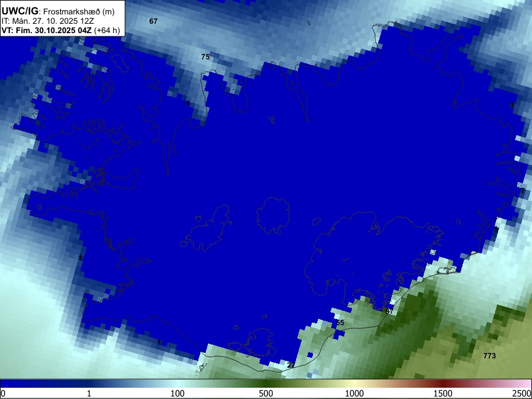This screenshot has width=532, height=399.
Task: Click the legend tick label '2500'
Action: click(522, 393)
